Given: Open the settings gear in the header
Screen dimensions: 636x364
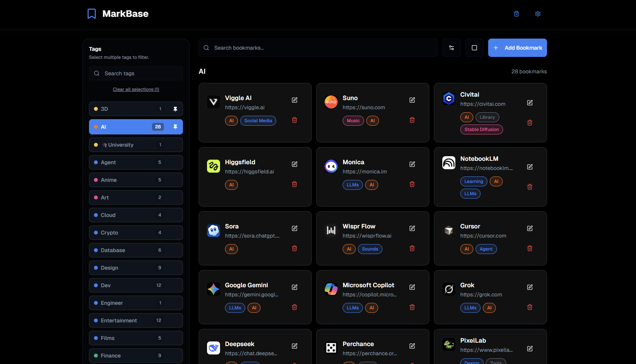Looking at the screenshot, I should tap(538, 14).
